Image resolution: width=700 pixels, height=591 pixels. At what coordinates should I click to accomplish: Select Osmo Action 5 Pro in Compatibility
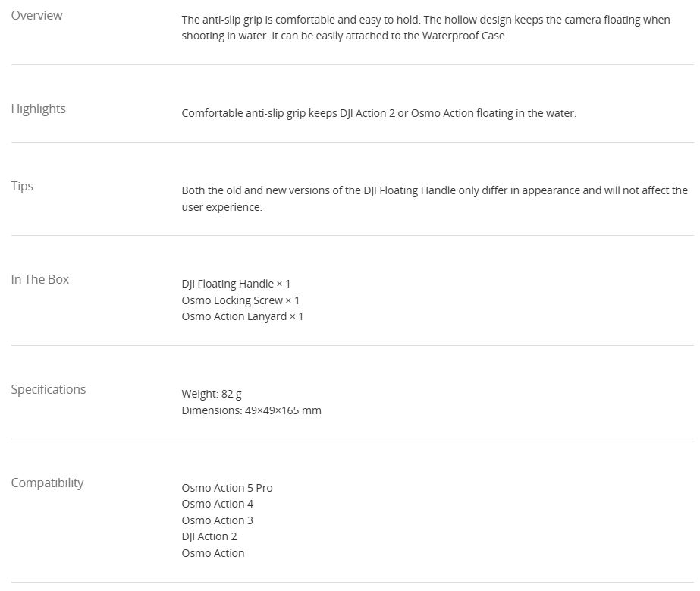click(x=227, y=488)
